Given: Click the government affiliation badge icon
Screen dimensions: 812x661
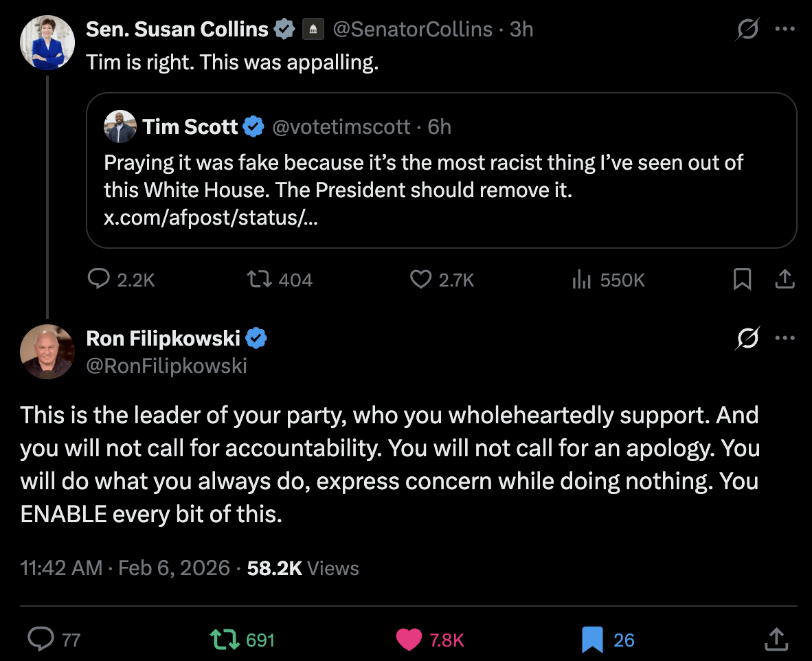Looking at the screenshot, I should tap(313, 30).
